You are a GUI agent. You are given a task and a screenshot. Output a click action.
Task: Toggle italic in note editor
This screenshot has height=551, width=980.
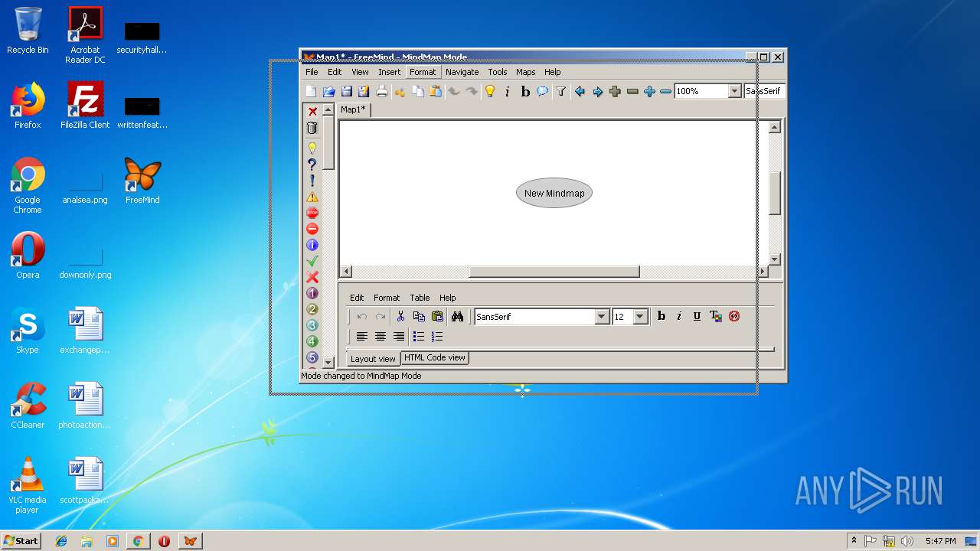[x=679, y=316]
